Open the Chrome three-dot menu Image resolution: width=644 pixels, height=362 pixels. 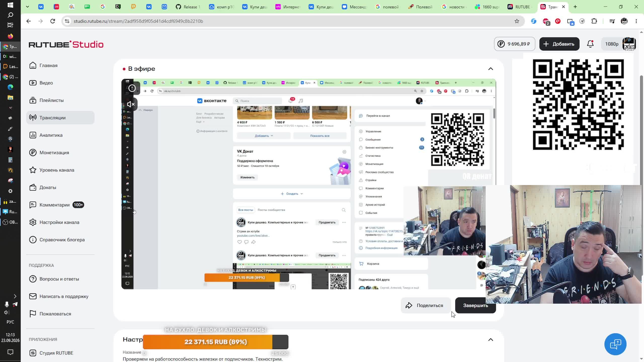point(636,21)
